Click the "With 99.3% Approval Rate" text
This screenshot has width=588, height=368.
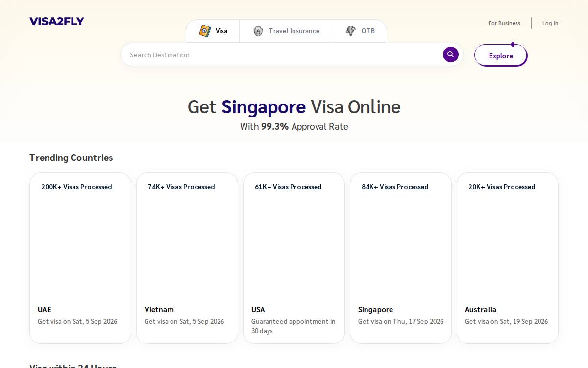coord(294,126)
